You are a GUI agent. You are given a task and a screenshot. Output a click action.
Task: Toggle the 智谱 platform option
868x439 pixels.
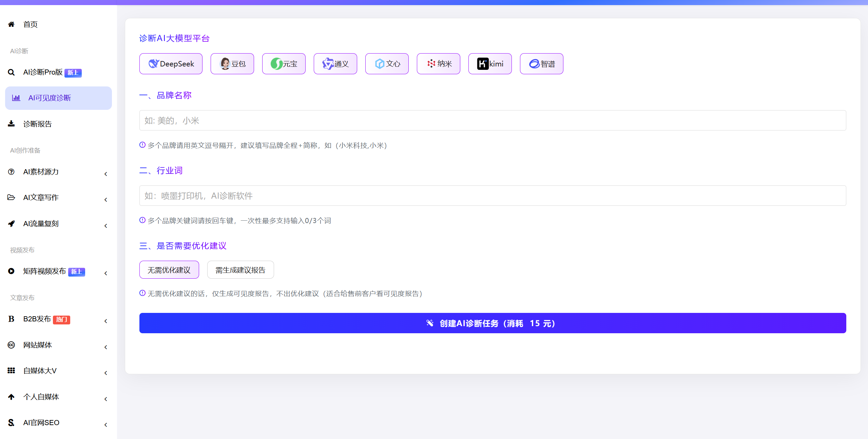tap(542, 64)
